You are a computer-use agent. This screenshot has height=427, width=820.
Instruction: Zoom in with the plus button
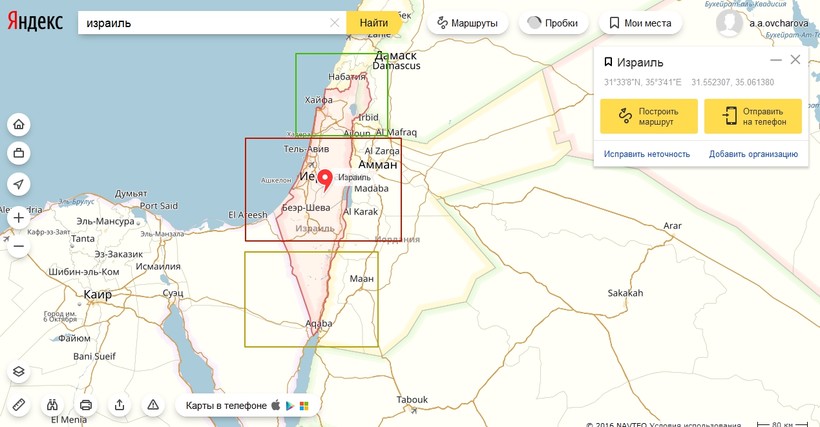tap(18, 217)
